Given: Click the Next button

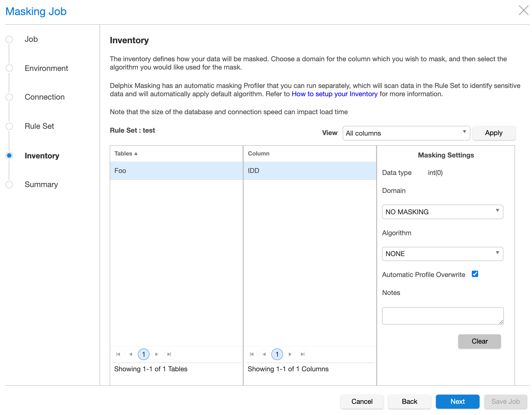Looking at the screenshot, I should (457, 401).
